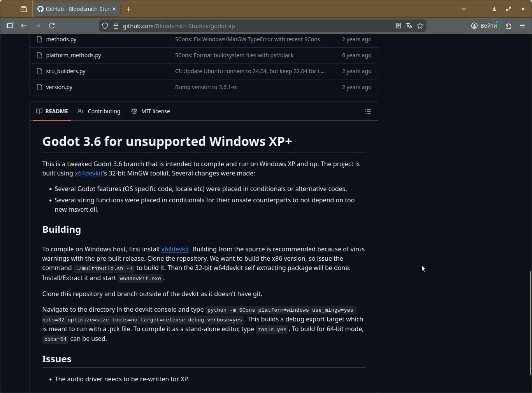The height and width of the screenshot is (393, 532).
Task: Open the Firefox View recent browsing icon
Action: coord(24,9)
